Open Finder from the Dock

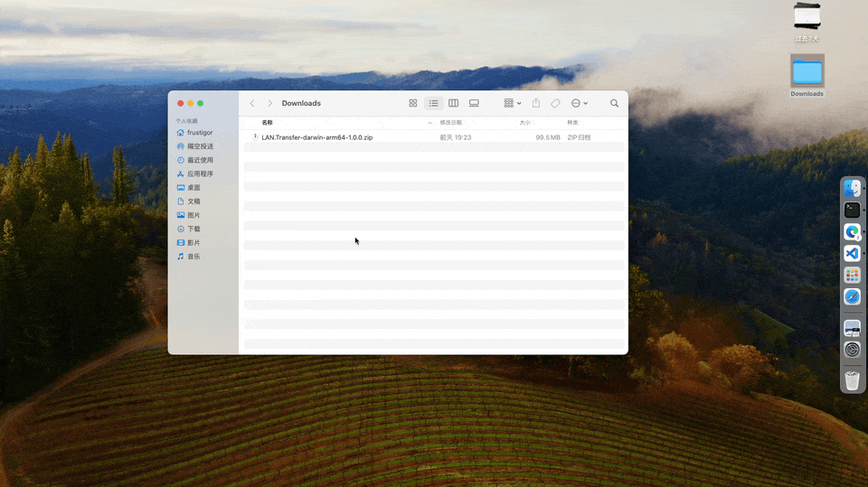(x=853, y=189)
